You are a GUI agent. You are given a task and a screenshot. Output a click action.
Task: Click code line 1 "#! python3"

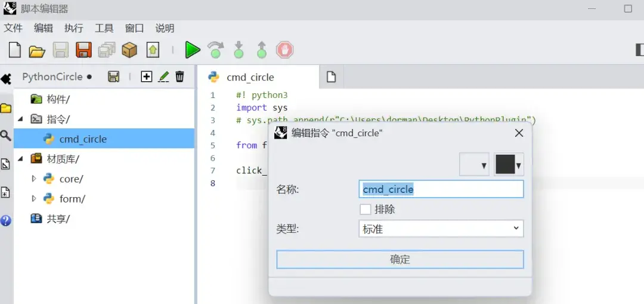pos(262,96)
